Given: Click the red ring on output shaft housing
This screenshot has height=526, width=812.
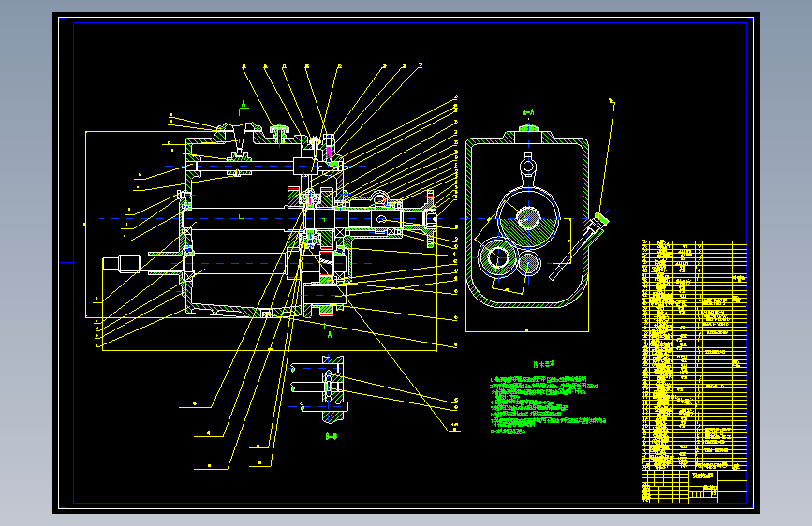Looking at the screenshot, I should click(379, 199).
